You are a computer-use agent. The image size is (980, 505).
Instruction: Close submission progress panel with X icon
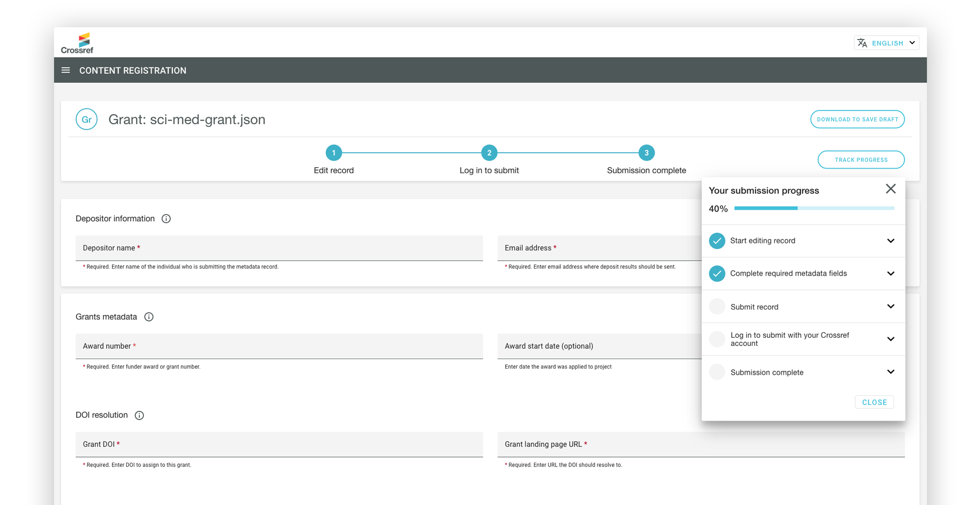pos(890,189)
